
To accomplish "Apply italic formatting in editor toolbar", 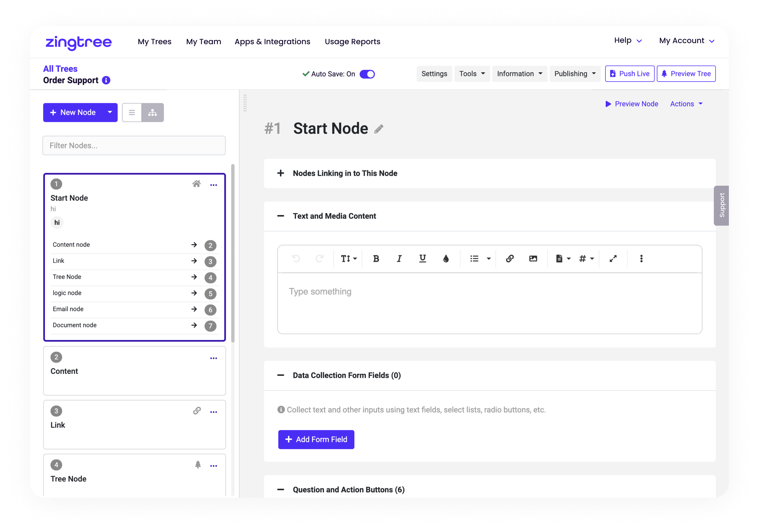I will click(399, 259).
